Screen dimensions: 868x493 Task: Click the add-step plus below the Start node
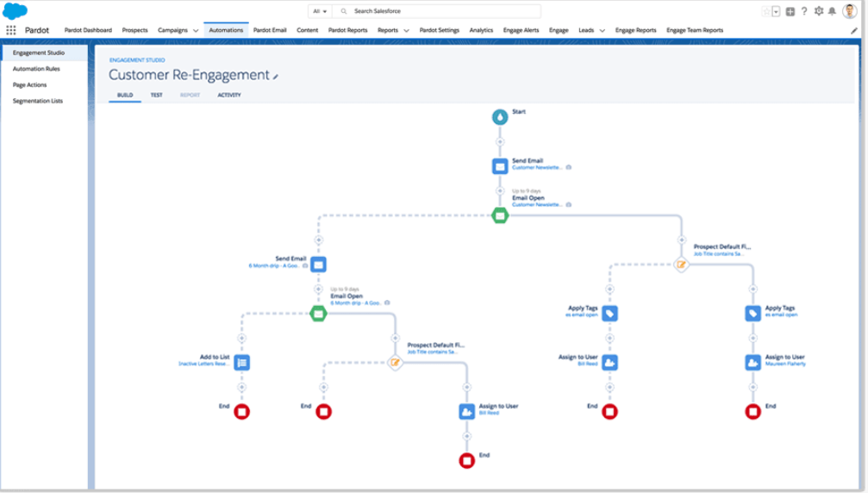tap(500, 141)
